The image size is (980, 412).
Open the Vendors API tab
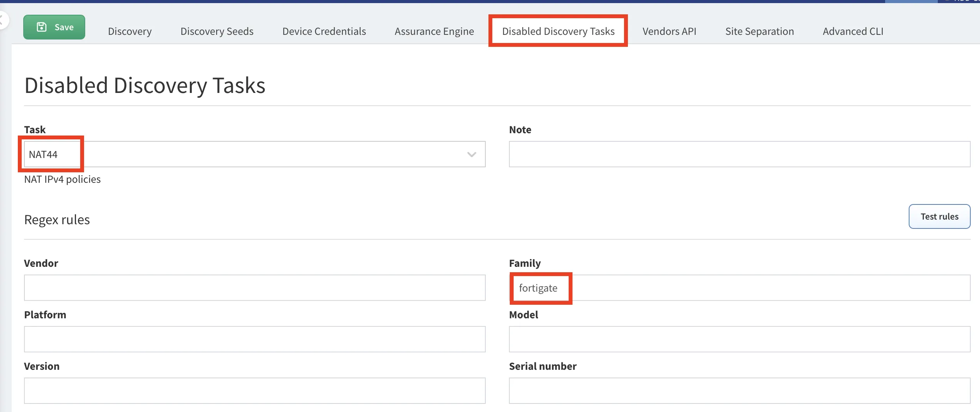point(669,31)
